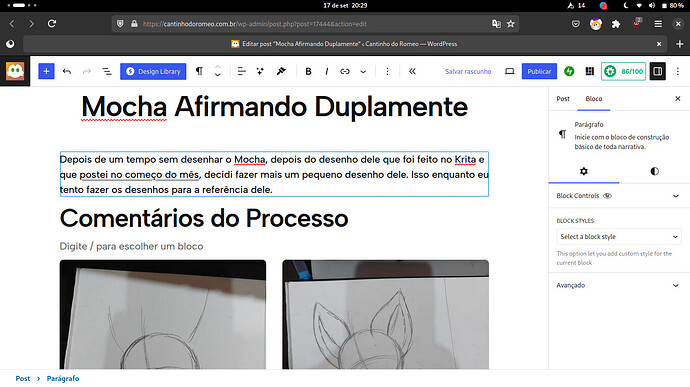The image size is (690, 387).
Task: Expand the Avançado panel
Action: (x=618, y=285)
